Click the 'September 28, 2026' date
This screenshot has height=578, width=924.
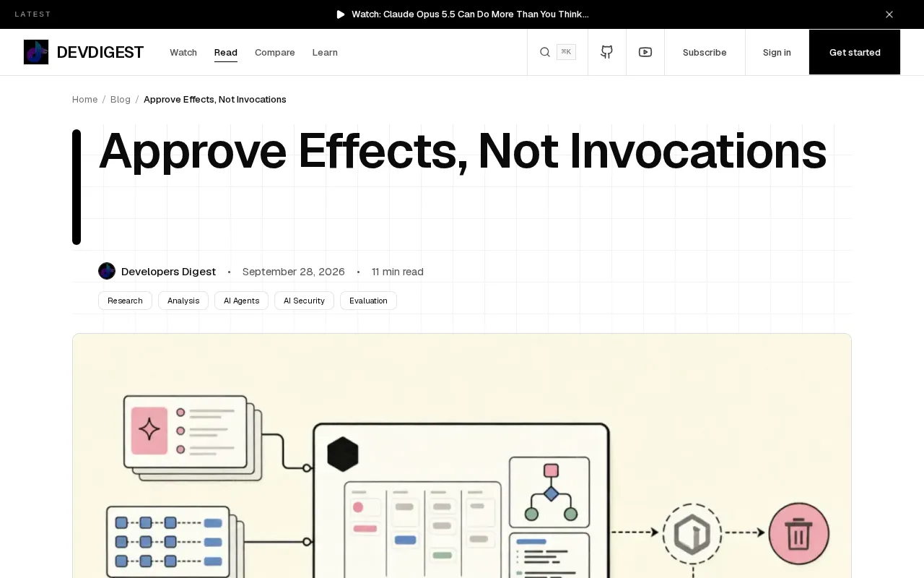(294, 272)
